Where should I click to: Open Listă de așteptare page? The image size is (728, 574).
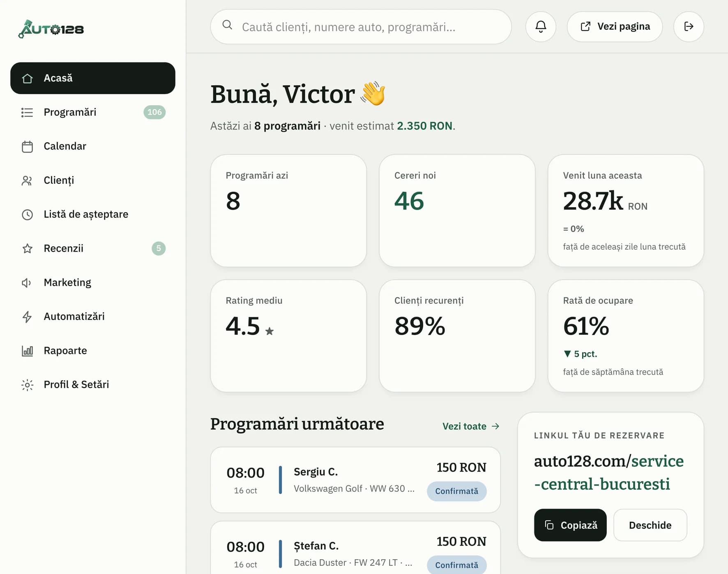point(93,215)
